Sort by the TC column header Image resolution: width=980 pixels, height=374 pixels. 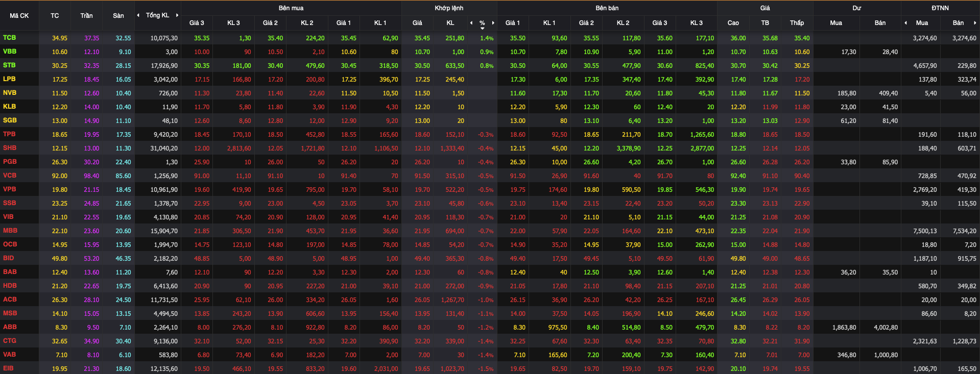[x=55, y=16]
